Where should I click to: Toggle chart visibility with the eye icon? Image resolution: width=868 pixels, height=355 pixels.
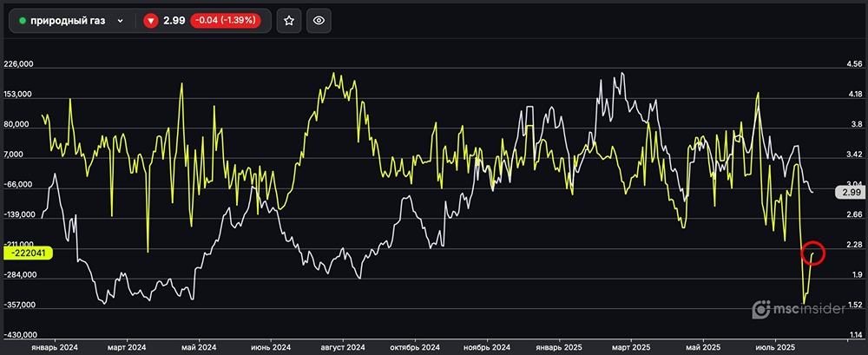pos(319,21)
